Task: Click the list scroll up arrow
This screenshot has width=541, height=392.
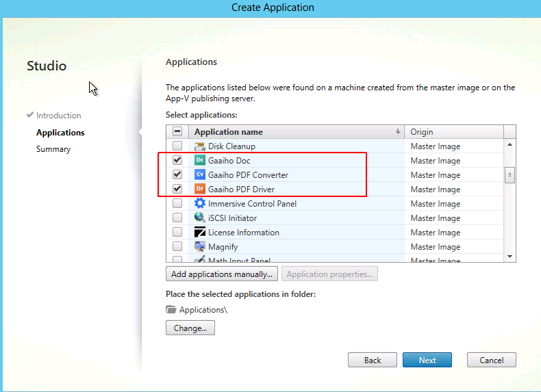Action: 509,145
